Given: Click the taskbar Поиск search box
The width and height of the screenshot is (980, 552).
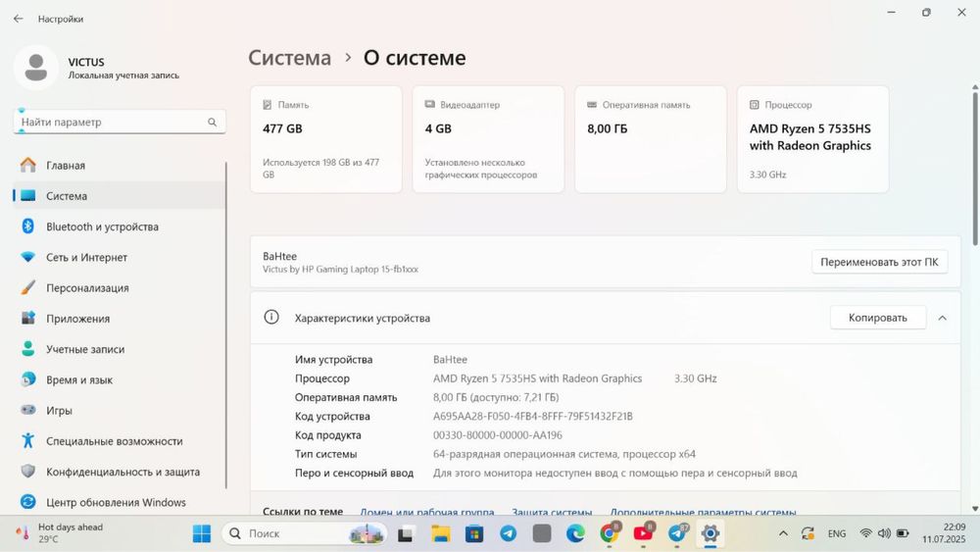Looking at the screenshot, I should 305,533.
